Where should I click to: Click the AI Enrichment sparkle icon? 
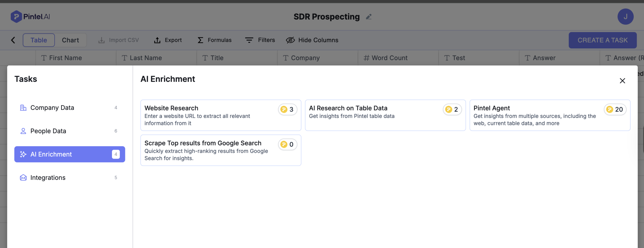(x=23, y=154)
